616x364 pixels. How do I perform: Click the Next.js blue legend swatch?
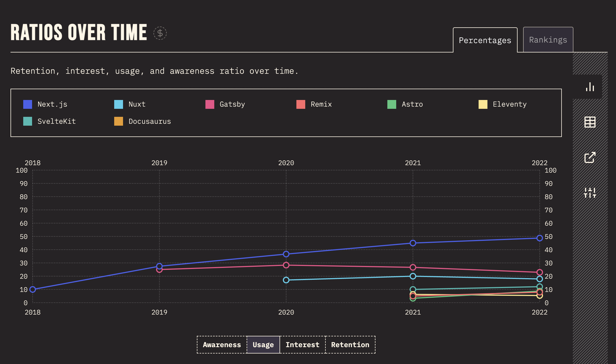tap(28, 104)
